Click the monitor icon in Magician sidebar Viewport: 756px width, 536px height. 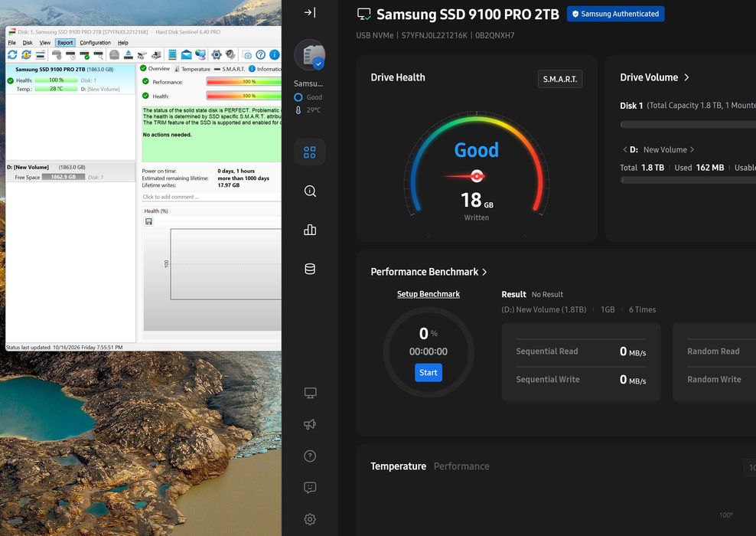pyautogui.click(x=310, y=393)
